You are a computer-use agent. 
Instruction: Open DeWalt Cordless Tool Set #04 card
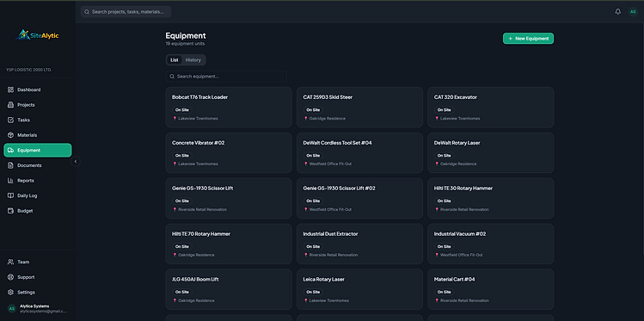[359, 153]
